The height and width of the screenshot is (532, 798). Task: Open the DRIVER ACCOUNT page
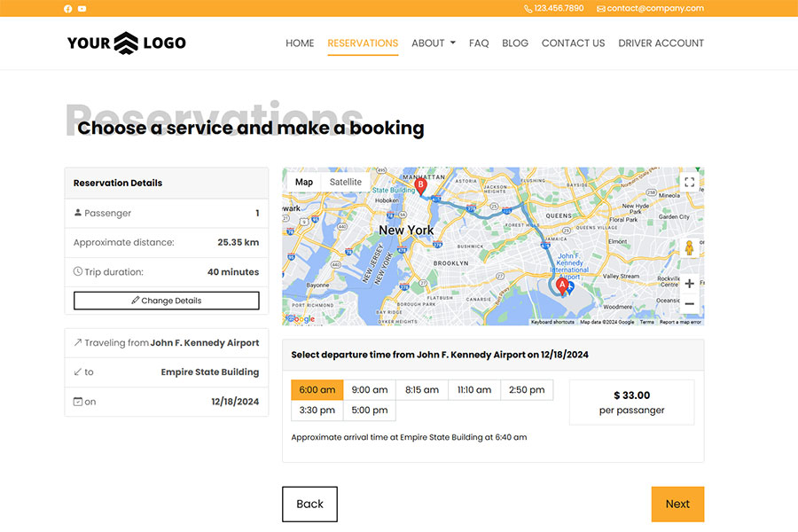pyautogui.click(x=661, y=43)
